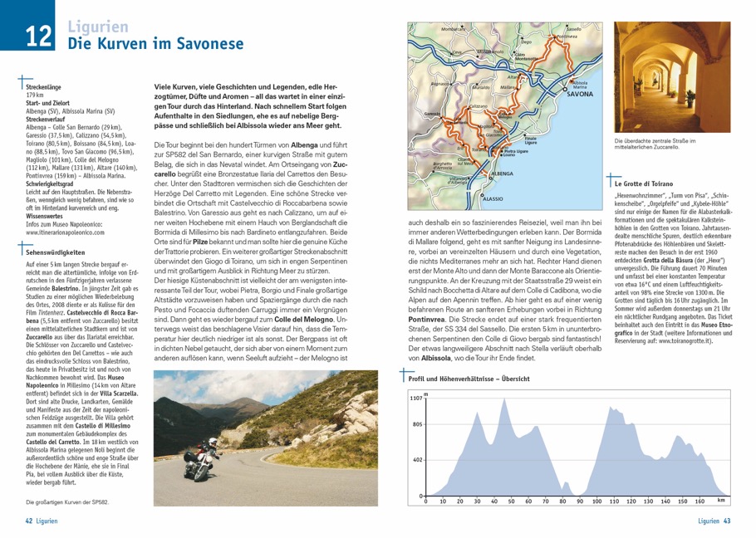Viewport: 756px width, 538px height.
Task: Click the page footer Ligurien 43
Action: pos(714,521)
